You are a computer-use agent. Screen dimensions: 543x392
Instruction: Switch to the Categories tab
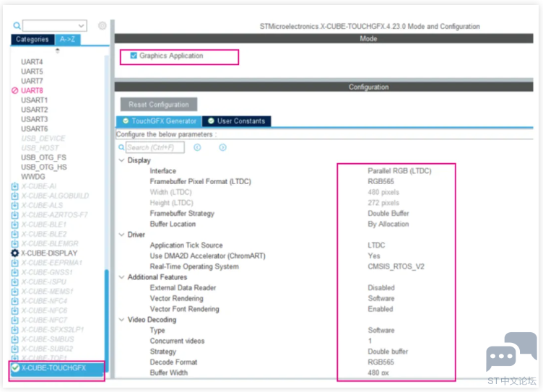pyautogui.click(x=32, y=39)
